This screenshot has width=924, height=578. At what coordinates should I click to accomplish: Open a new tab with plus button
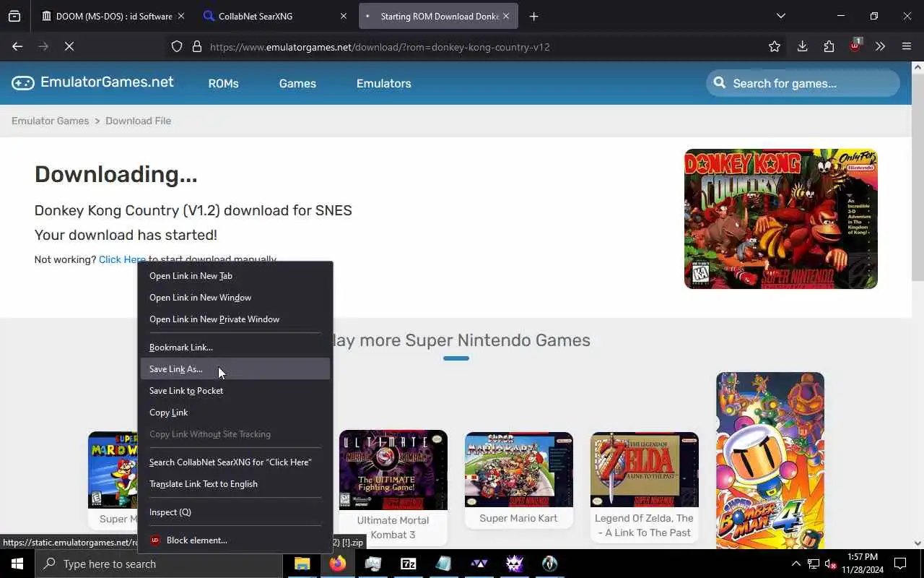533,16
